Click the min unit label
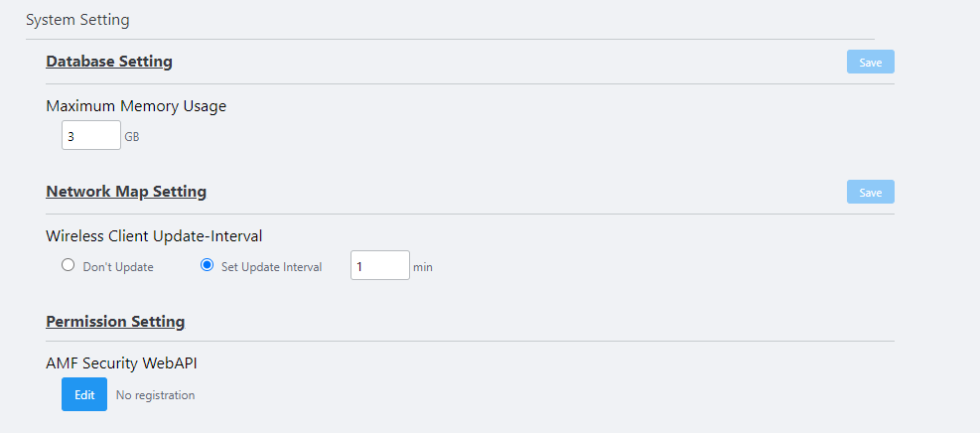This screenshot has height=433, width=980. [423, 267]
